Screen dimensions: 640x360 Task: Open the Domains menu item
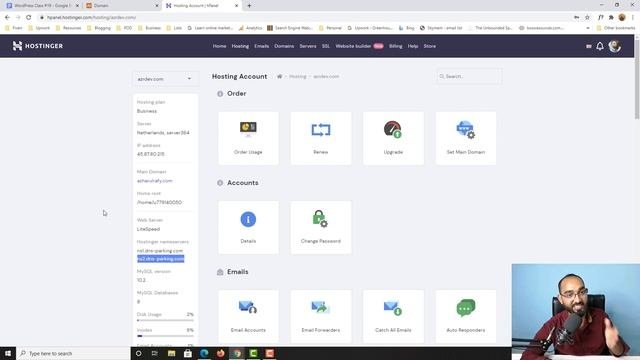[x=284, y=46]
